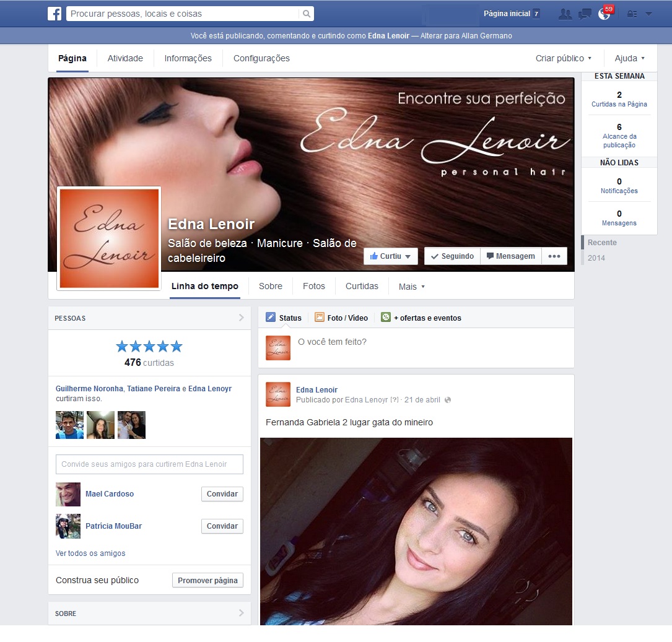
Task: Open the notifications globe icon
Action: pyautogui.click(x=604, y=14)
